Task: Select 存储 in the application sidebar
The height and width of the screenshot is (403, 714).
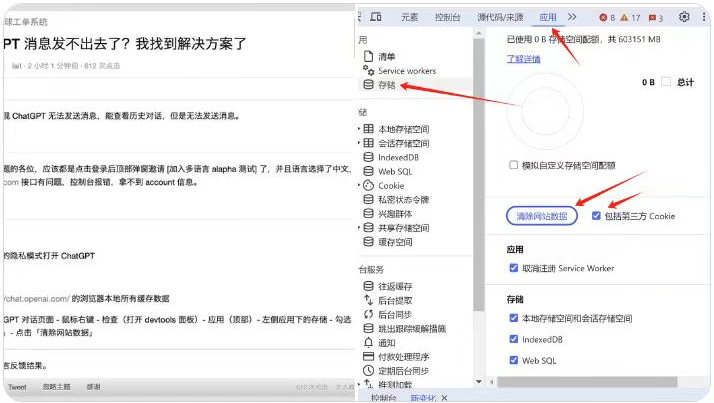Action: coord(386,85)
